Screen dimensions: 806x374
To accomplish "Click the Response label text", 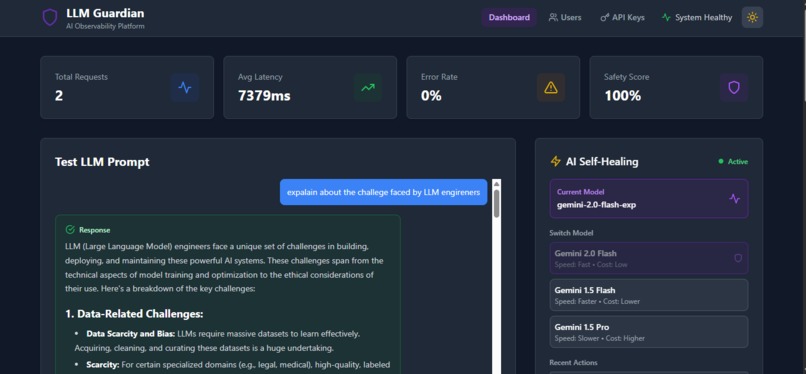I will coord(95,230).
